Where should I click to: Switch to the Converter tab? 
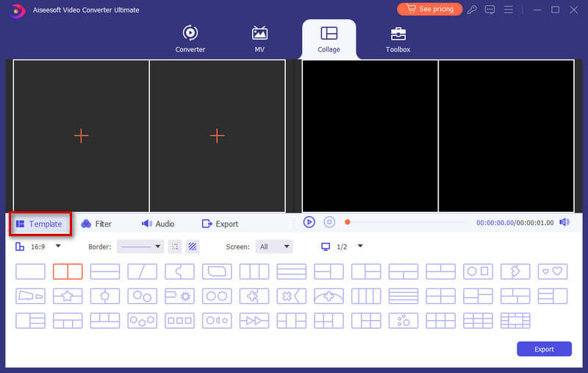(190, 39)
